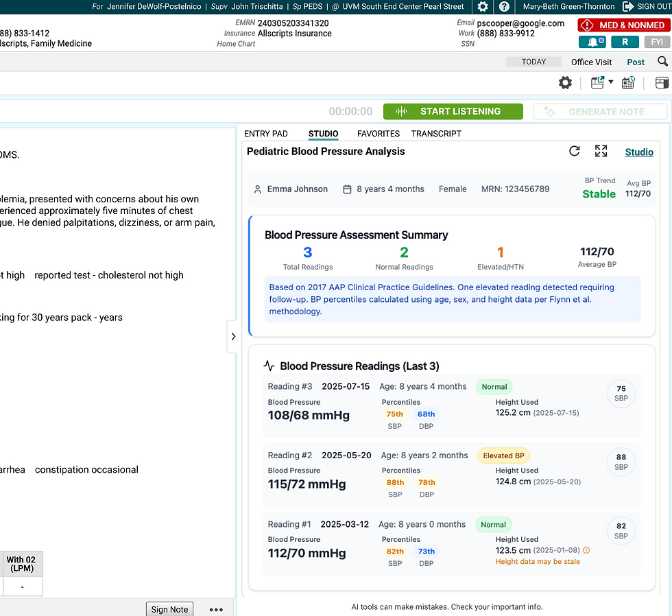Click the Total Readings count 3

coord(308,252)
